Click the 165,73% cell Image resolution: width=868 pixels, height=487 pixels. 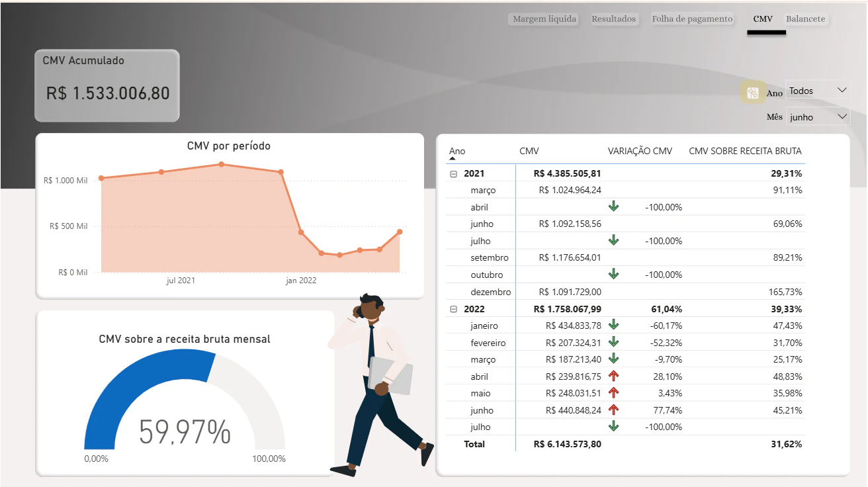784,292
